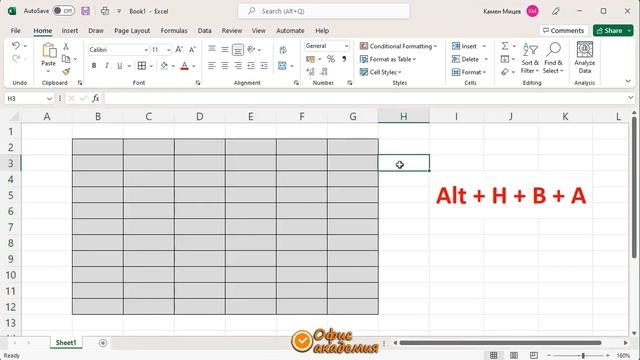Screen dimensions: 640x360
Task: Open the Insert tab
Action: pyautogui.click(x=70, y=31)
